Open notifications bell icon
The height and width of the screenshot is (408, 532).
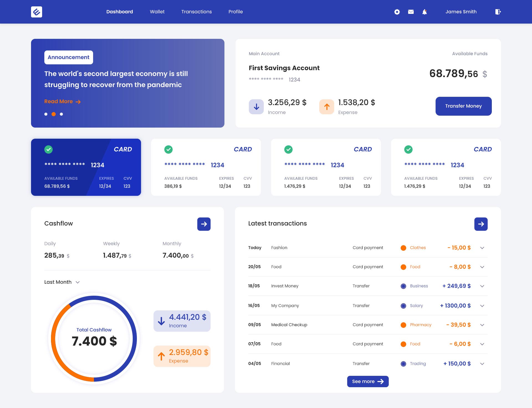click(x=424, y=12)
